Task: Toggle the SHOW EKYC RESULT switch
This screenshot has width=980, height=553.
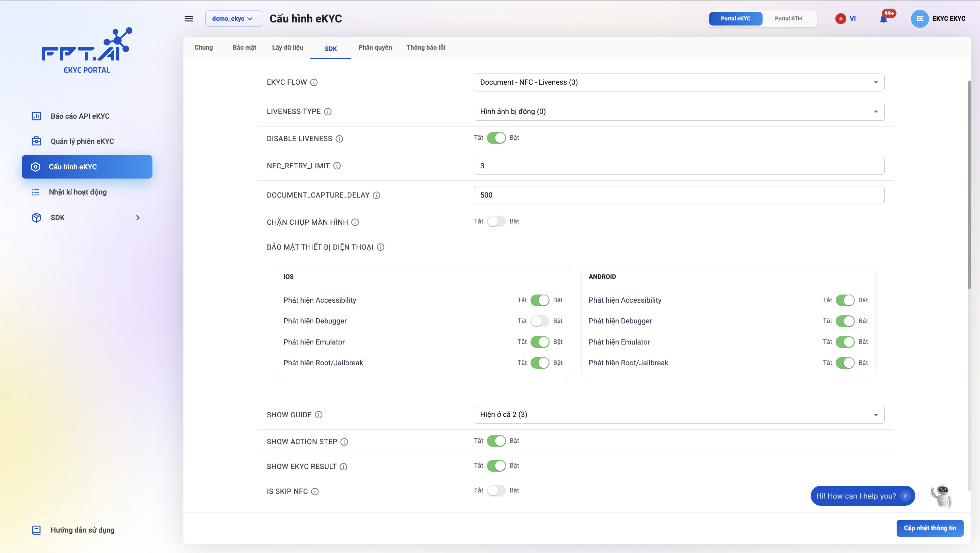Action: [x=496, y=466]
